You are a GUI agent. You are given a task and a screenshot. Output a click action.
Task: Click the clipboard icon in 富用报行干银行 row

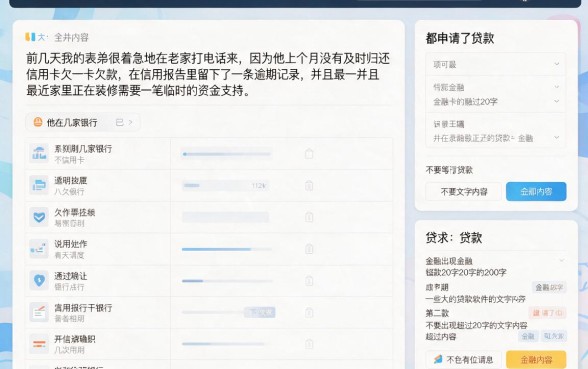pos(309,312)
